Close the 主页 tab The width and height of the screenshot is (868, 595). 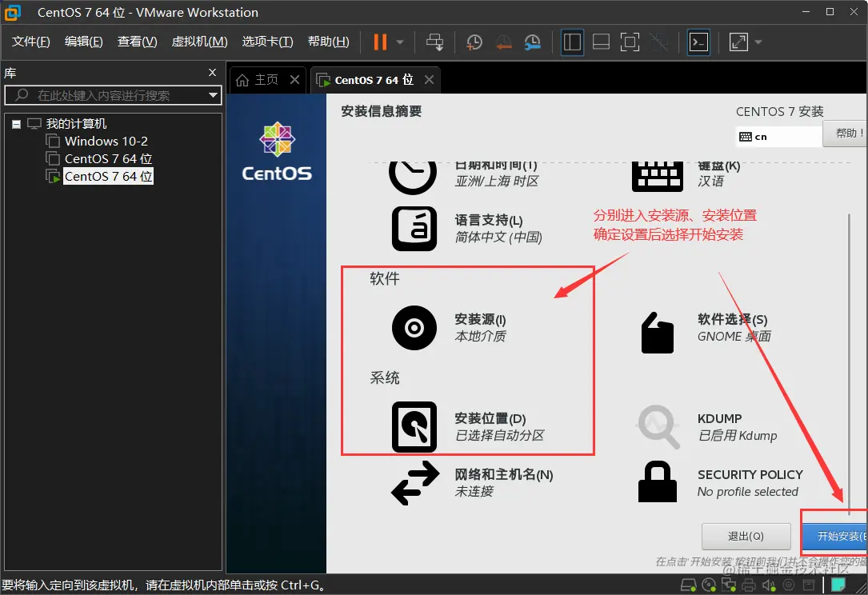tap(294, 80)
